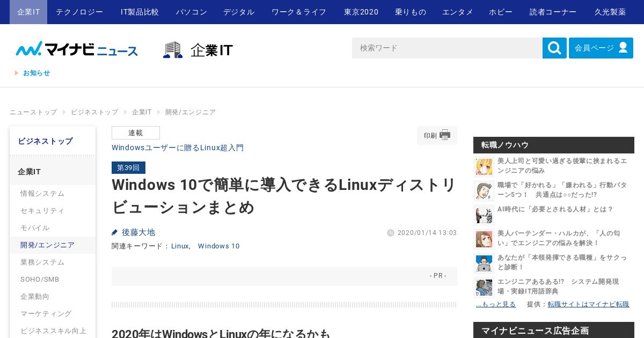Select 業務システム in sidebar
The width and height of the screenshot is (644, 338).
pyautogui.click(x=53, y=262)
